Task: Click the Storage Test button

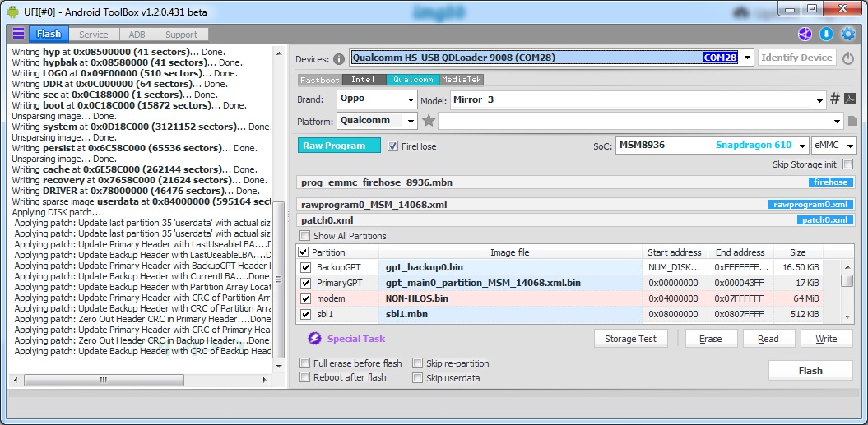Action: [x=630, y=339]
